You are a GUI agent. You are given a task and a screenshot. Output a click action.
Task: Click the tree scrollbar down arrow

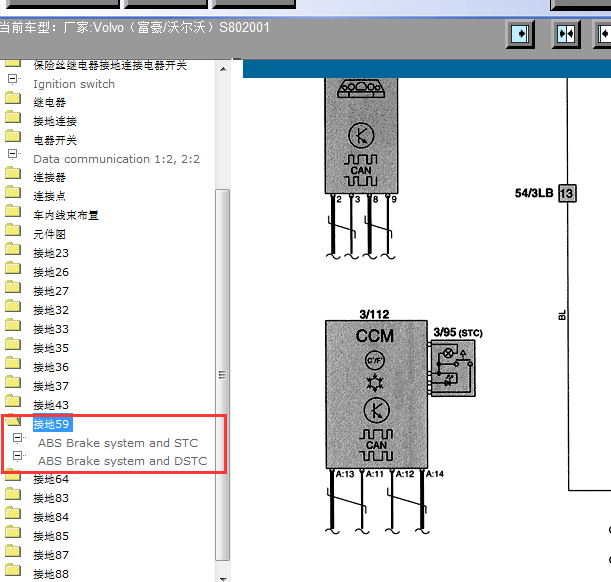(x=223, y=578)
